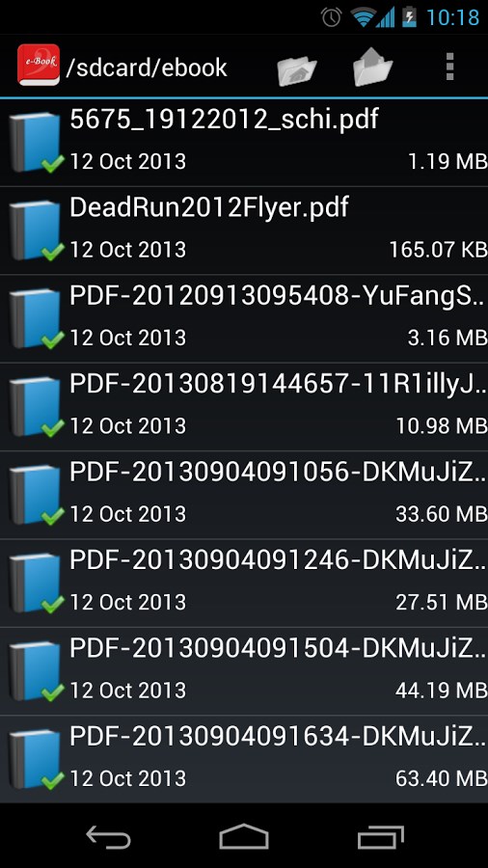Viewport: 488px width, 868px height.
Task: Tap book icon of 33.60 MB file
Action: coord(36,495)
